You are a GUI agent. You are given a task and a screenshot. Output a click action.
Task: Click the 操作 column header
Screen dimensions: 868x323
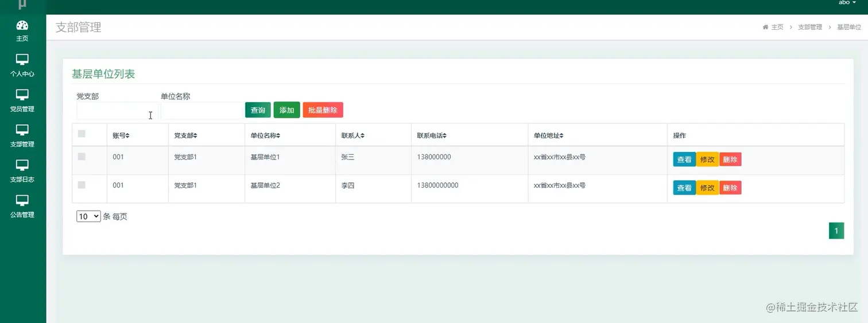pyautogui.click(x=680, y=135)
